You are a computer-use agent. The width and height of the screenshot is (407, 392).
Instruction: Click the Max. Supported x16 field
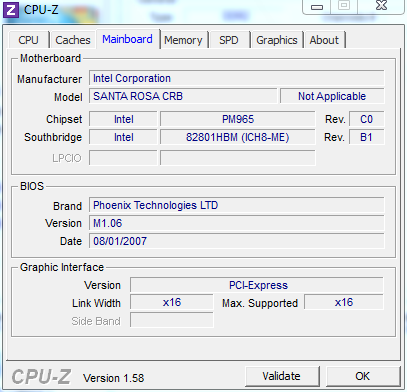coord(344,302)
